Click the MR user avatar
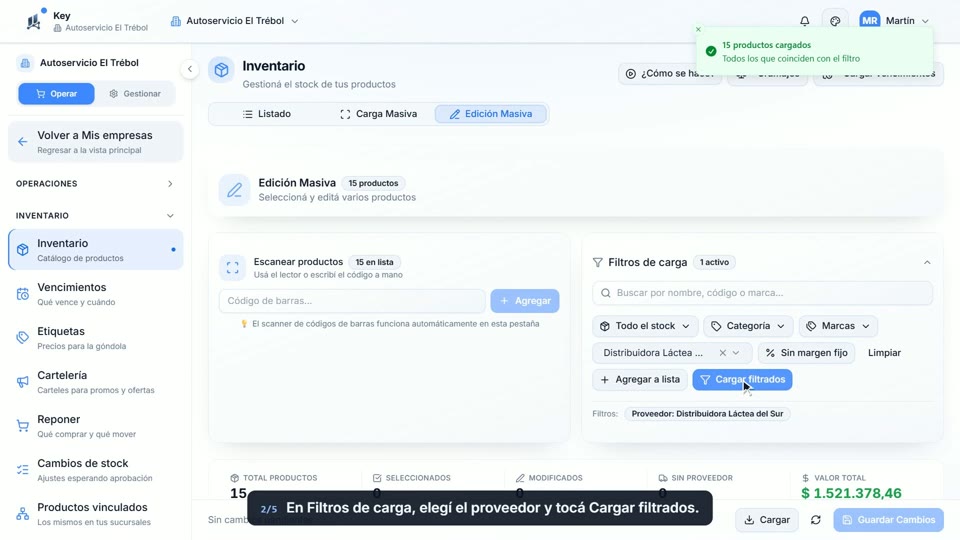The image size is (960, 540). (x=869, y=21)
